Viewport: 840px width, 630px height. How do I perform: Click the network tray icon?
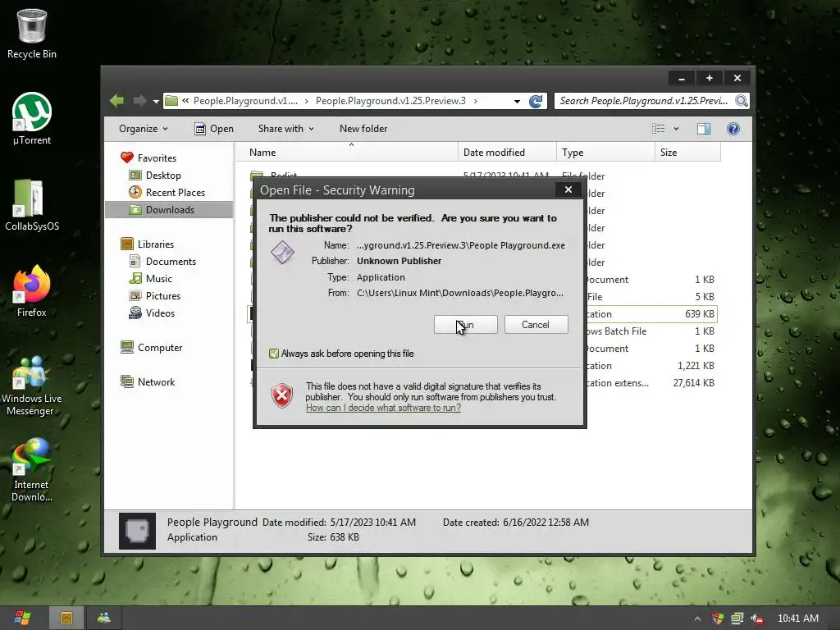pyautogui.click(x=737, y=619)
